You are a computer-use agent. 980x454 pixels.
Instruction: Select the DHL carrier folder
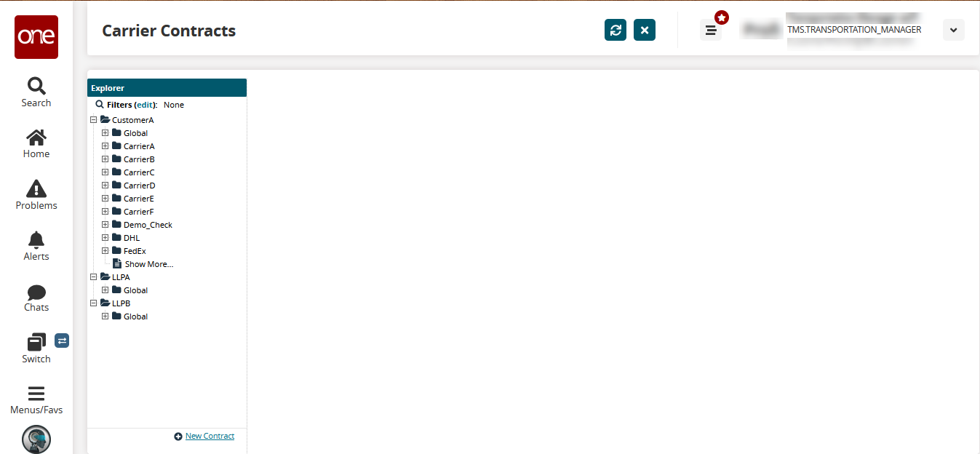131,238
